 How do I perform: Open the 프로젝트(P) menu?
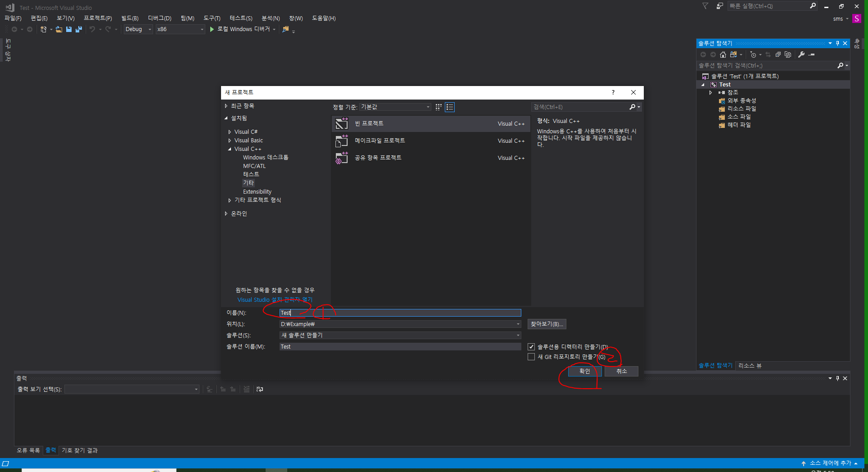pyautogui.click(x=98, y=18)
